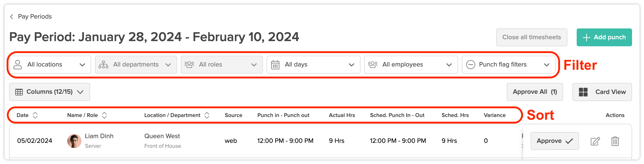Screen dimensions: 644x164
Task: Click the Card View grid icon
Action: [x=583, y=92]
